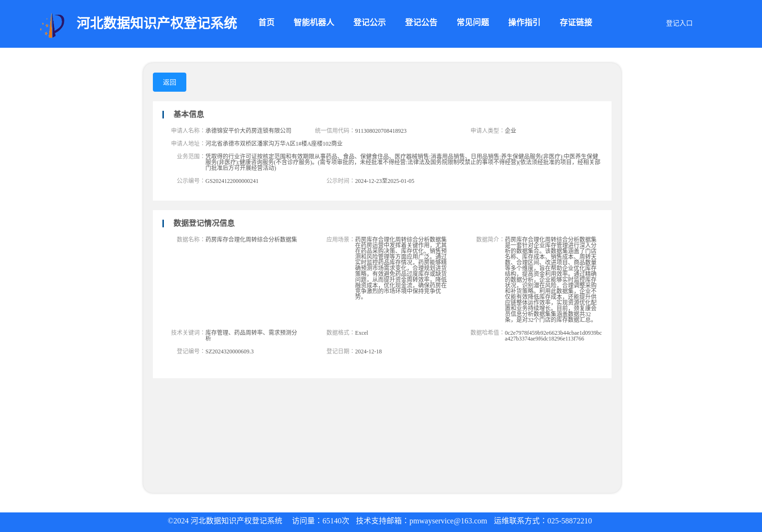Select registration date 2024-12-18

pyautogui.click(x=368, y=351)
